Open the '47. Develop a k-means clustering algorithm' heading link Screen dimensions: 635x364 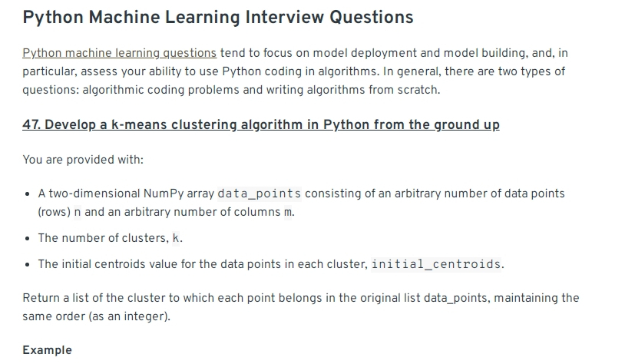click(x=261, y=124)
